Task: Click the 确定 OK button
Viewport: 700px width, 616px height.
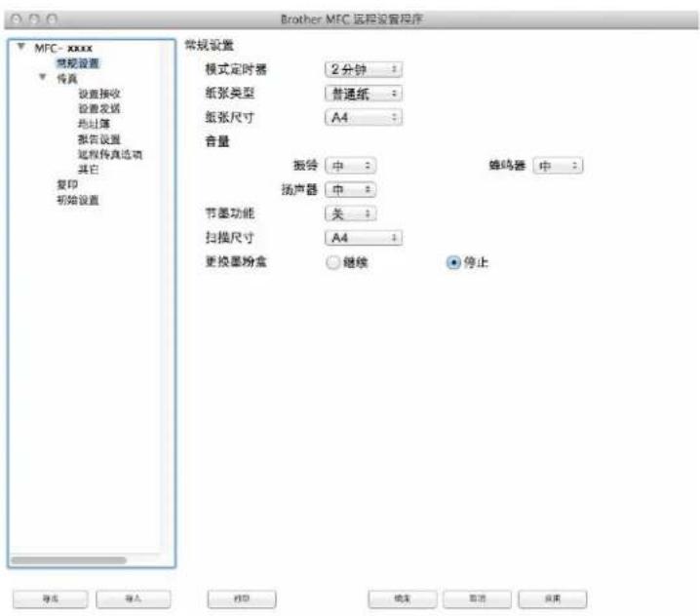Action: point(403,598)
